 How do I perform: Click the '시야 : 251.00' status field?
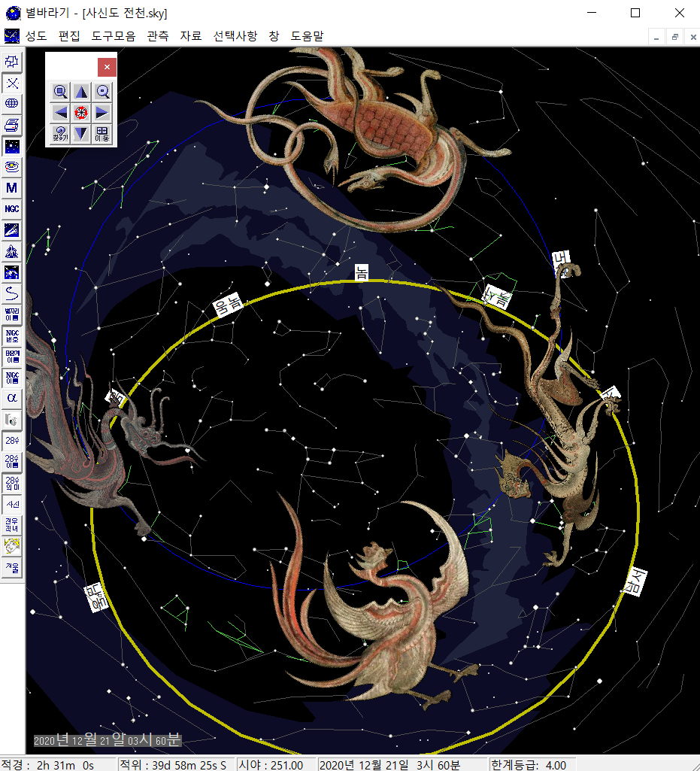[x=276, y=765]
